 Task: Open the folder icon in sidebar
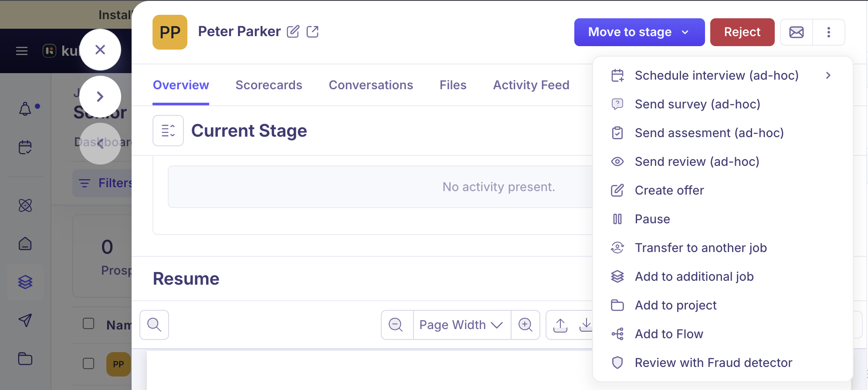(25, 359)
